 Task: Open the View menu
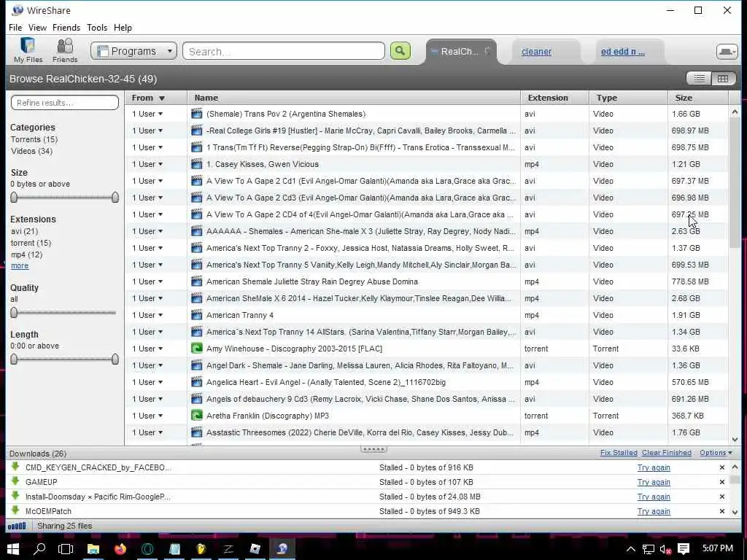tap(37, 28)
